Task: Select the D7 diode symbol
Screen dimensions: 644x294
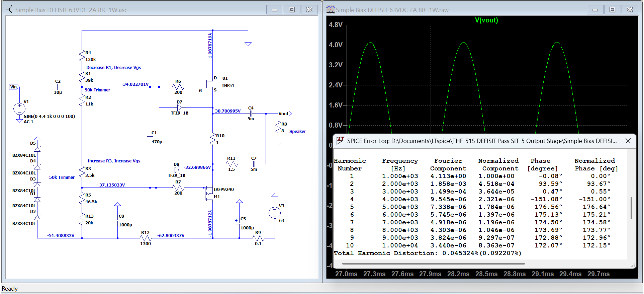Action: click(180, 107)
